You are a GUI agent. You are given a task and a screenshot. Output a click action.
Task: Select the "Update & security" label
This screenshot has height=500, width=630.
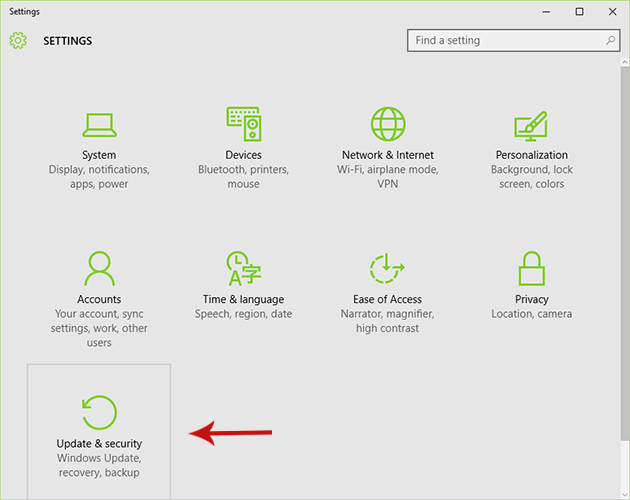click(x=99, y=443)
